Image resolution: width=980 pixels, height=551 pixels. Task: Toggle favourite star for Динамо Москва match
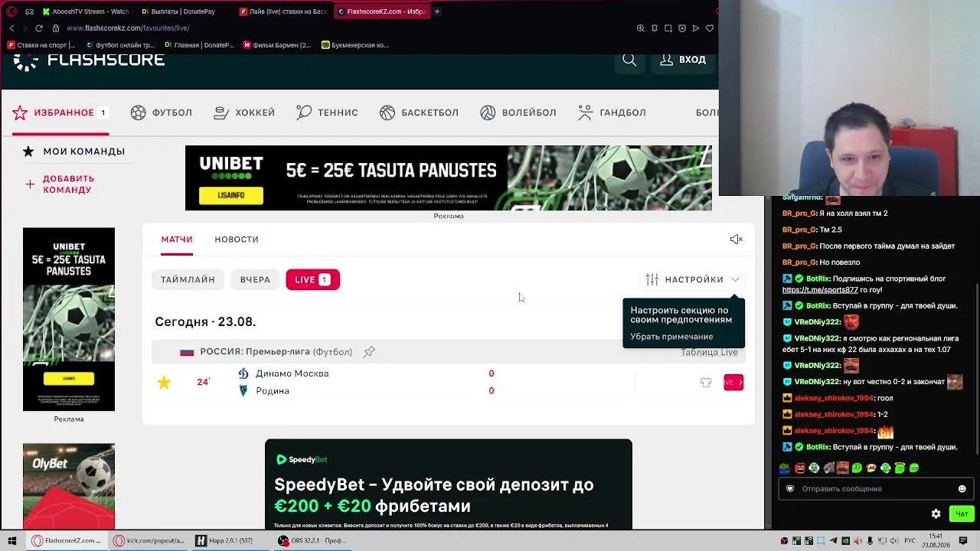(164, 382)
